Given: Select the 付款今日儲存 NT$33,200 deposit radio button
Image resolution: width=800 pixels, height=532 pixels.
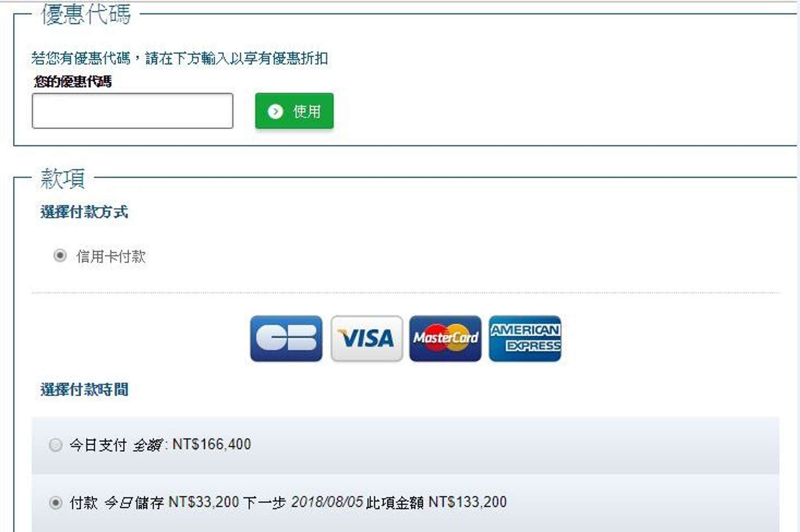Looking at the screenshot, I should 56,502.
